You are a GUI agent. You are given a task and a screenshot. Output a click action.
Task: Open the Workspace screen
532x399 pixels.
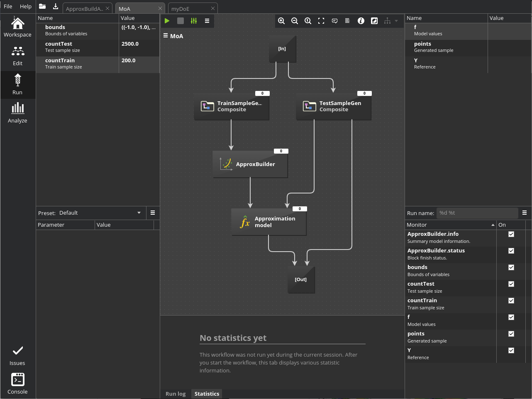tap(17, 27)
